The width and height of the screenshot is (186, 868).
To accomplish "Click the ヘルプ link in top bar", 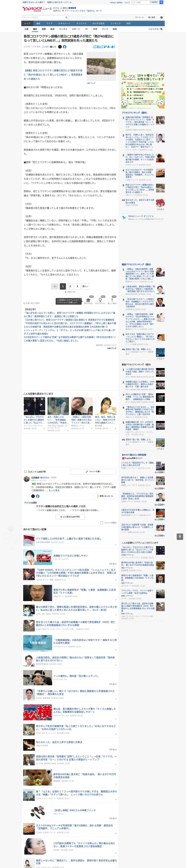I will (127, 2).
